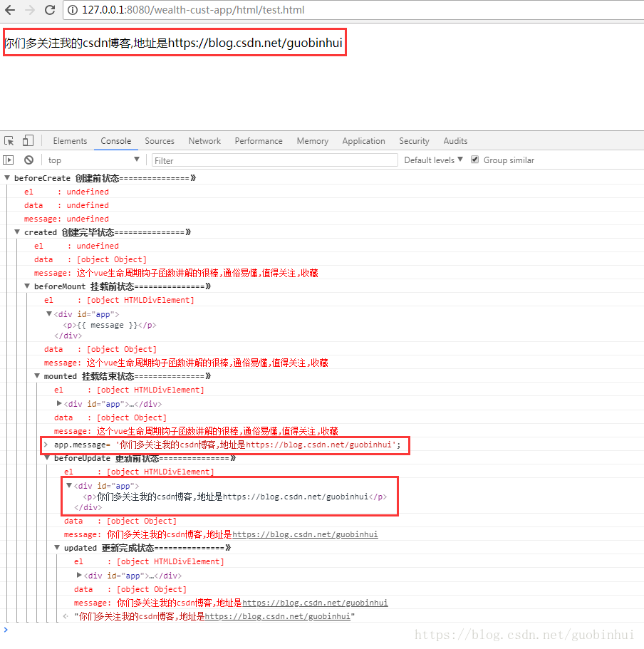Expand the div#app node under updated
Viewport: 644px width, 649px height.
78,576
